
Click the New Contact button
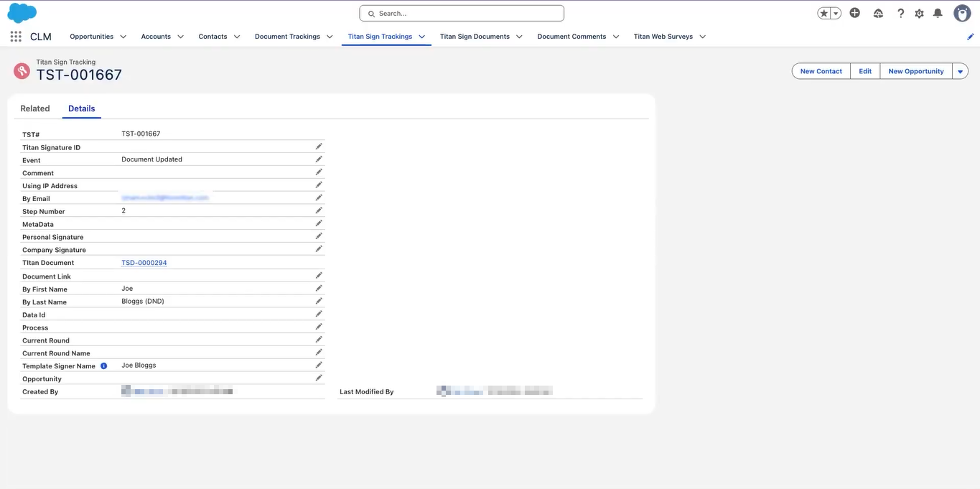click(820, 70)
